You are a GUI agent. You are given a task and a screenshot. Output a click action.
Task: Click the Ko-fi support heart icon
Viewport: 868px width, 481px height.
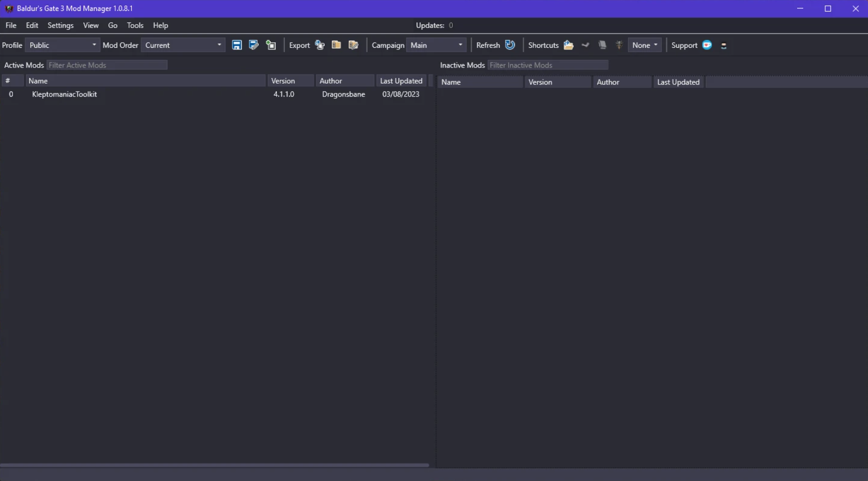coord(707,45)
